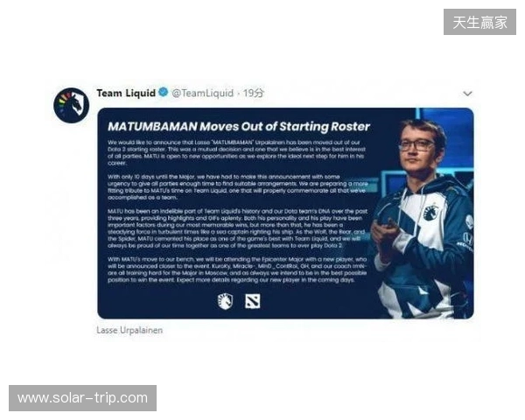
Task: Click the 天生赢家 watermark label
Action: click(x=479, y=22)
